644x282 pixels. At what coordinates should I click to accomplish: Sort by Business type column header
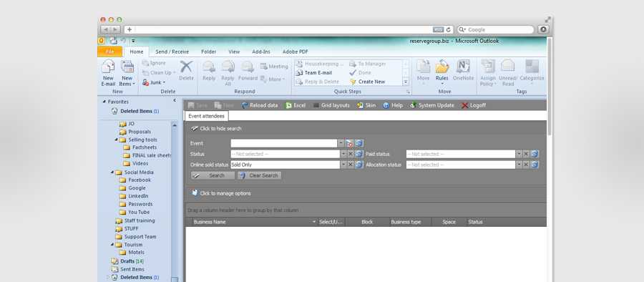click(410, 222)
